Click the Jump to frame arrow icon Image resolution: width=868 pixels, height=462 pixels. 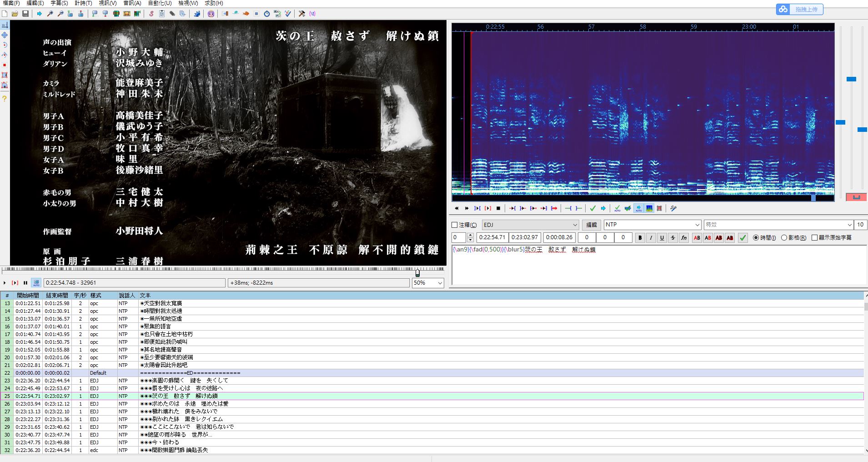(x=40, y=14)
